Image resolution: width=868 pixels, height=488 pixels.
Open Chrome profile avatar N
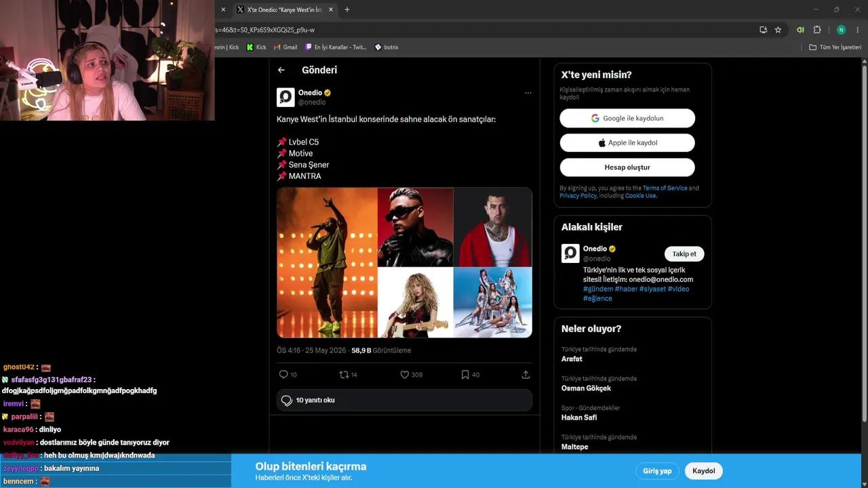pyautogui.click(x=841, y=30)
